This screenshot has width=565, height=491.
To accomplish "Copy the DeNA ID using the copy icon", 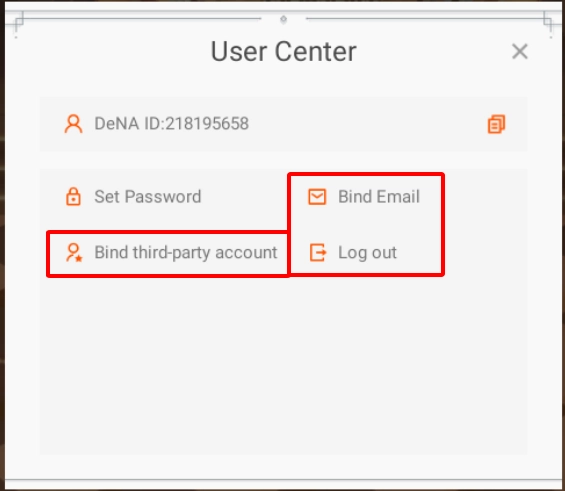I will (497, 124).
